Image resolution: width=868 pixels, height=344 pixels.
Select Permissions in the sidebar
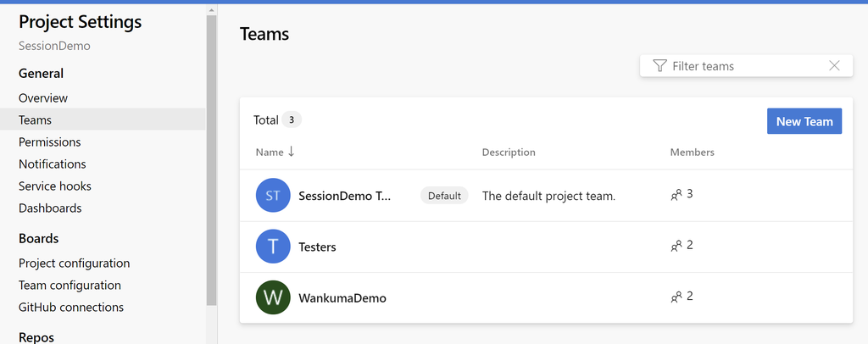[50, 142]
